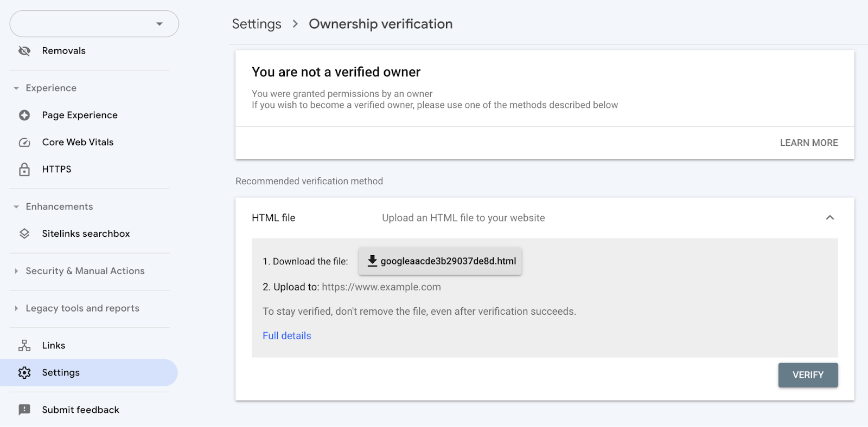This screenshot has width=868, height=427.
Task: Click the Links network icon
Action: tap(24, 346)
